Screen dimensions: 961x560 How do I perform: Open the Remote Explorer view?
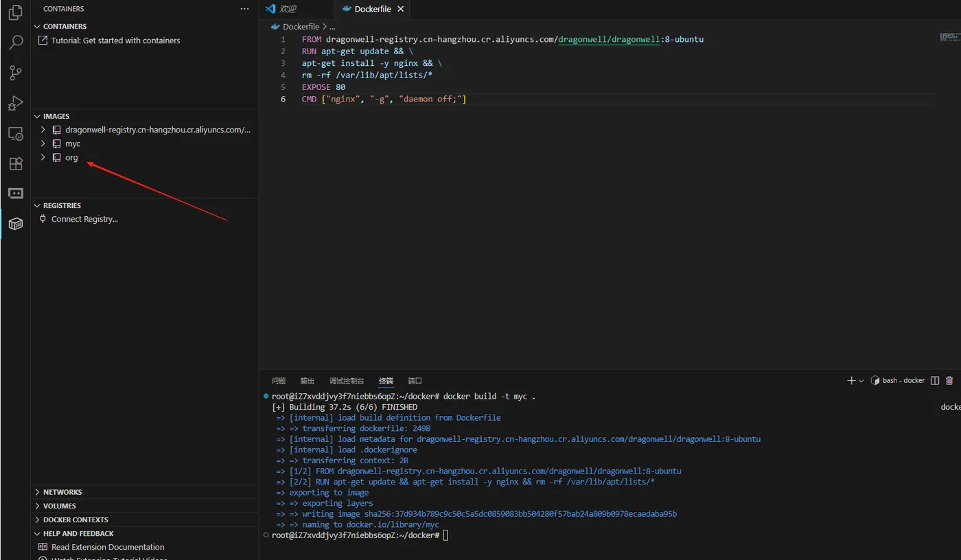pyautogui.click(x=15, y=133)
